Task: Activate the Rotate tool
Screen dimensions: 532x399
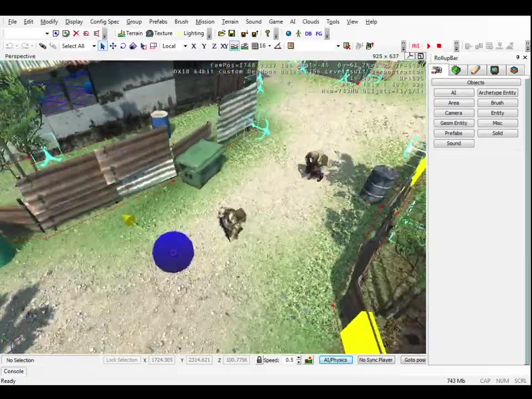Action: pyautogui.click(x=123, y=46)
